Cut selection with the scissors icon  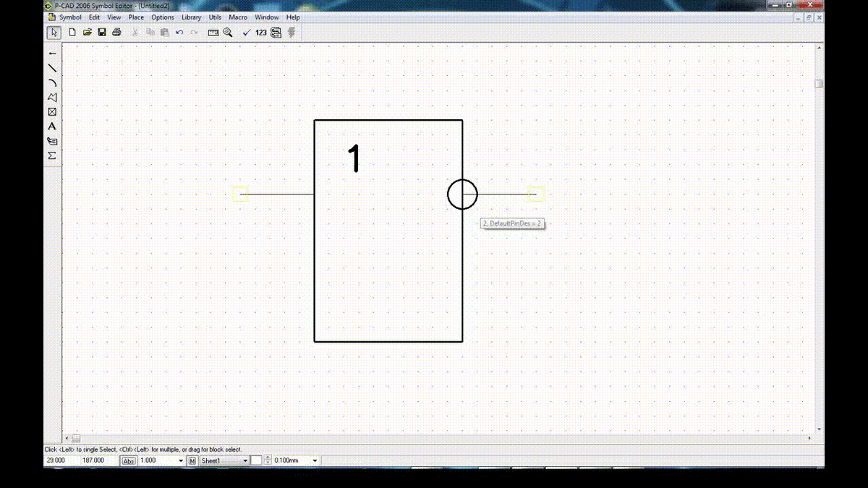click(135, 33)
